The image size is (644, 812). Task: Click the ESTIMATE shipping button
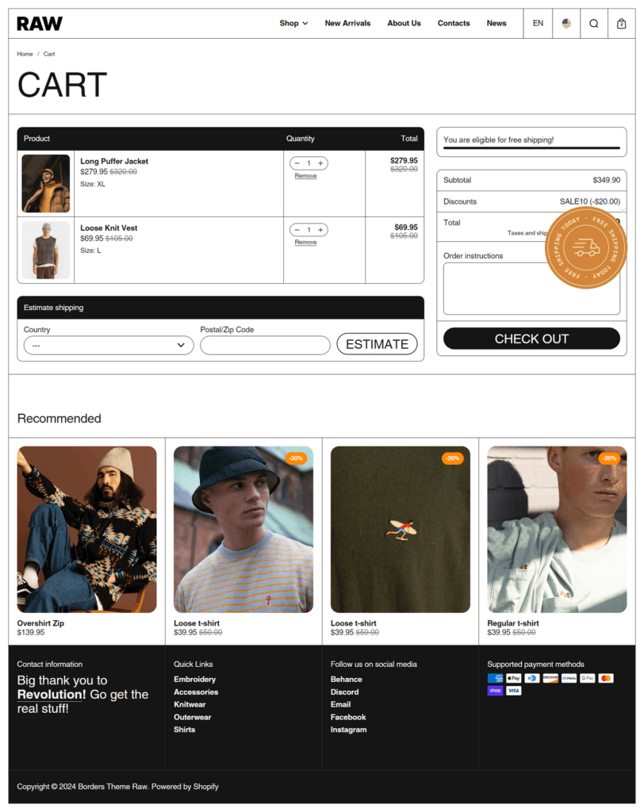pos(378,344)
